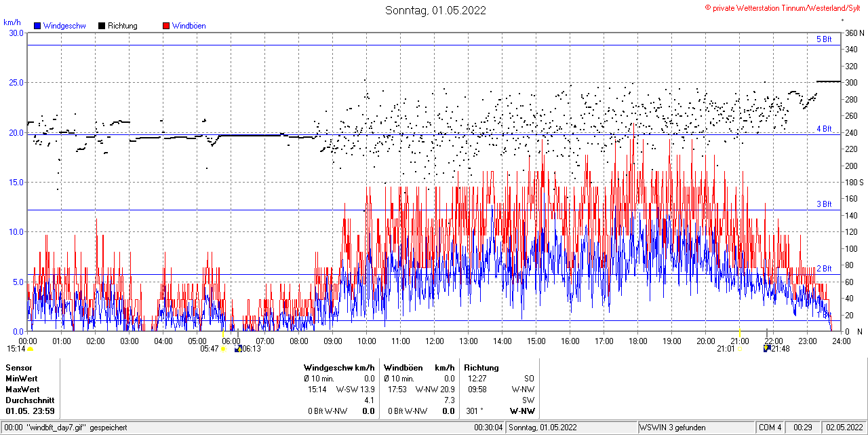Click the bold W-NW current direction
Screen dimensions: 868x435
click(522, 411)
